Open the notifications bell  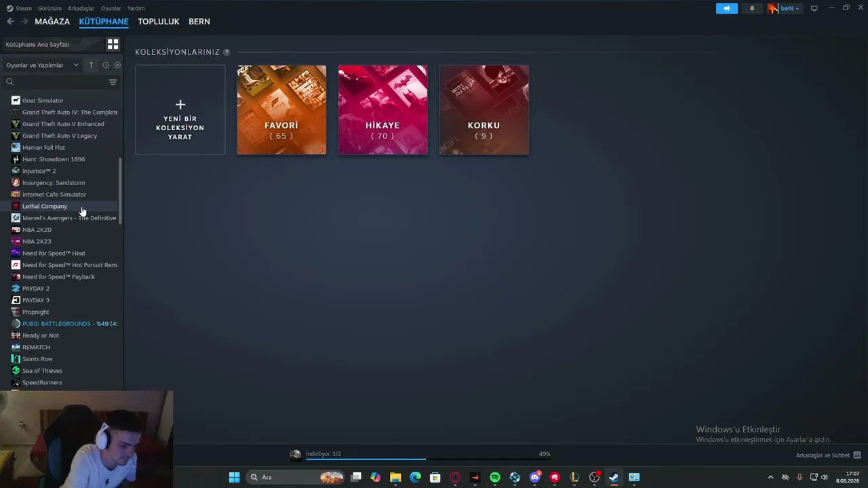pyautogui.click(x=752, y=8)
